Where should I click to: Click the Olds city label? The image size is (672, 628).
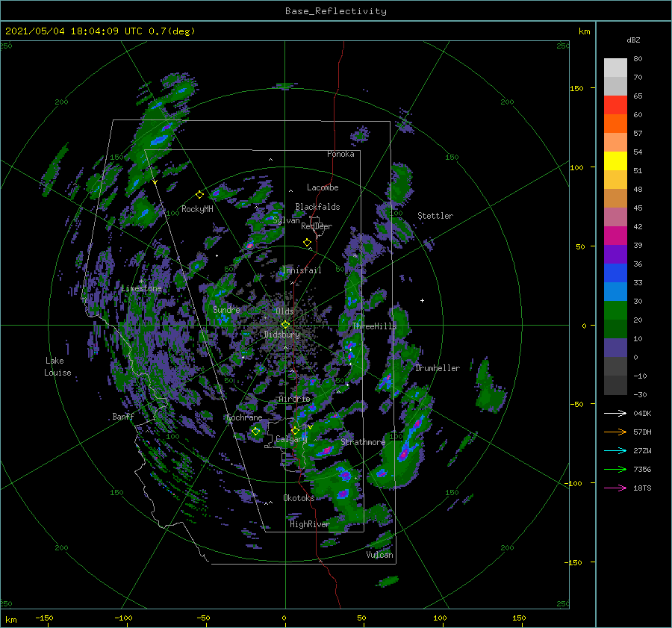coord(284,311)
